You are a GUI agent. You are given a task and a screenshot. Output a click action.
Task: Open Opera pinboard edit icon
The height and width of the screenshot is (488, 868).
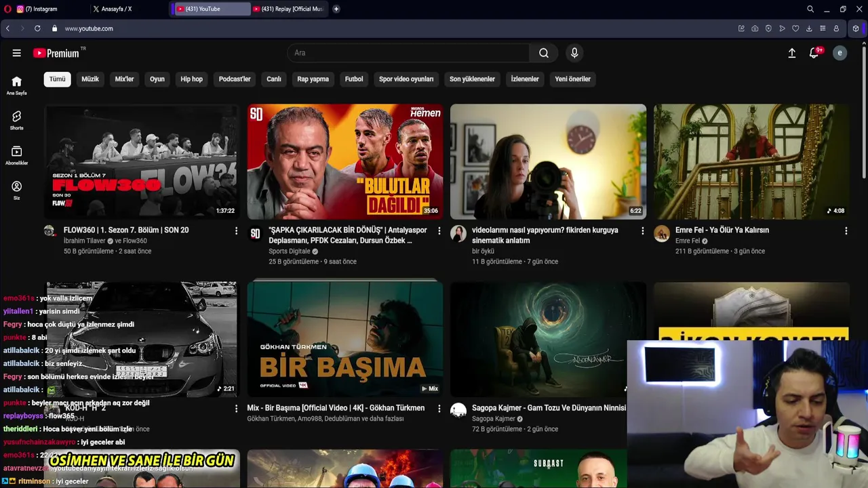(741, 28)
